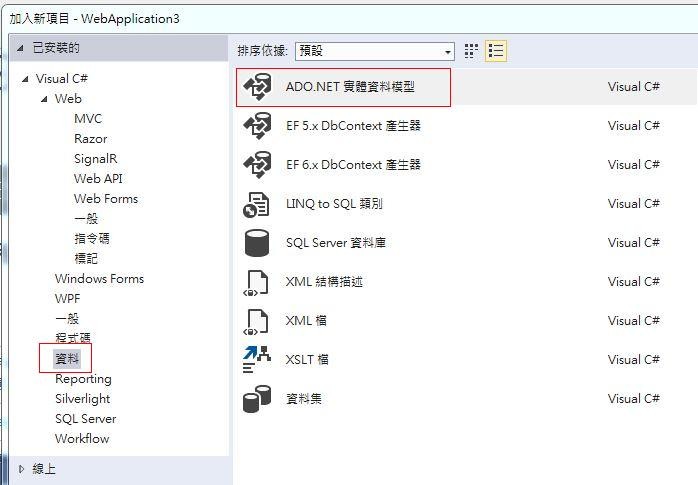
Task: Select 一般 under the Web node
Action: point(86,218)
